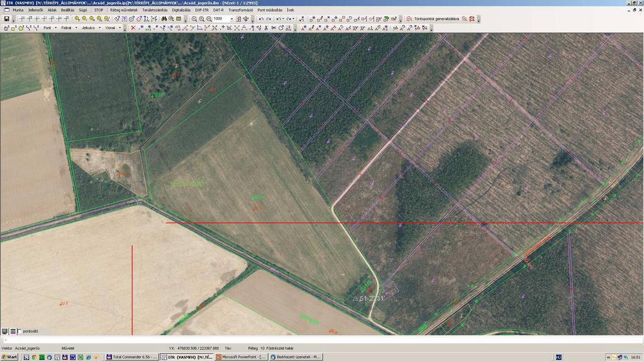Click the zoom scale input field
The image size is (644, 362).
221,19
